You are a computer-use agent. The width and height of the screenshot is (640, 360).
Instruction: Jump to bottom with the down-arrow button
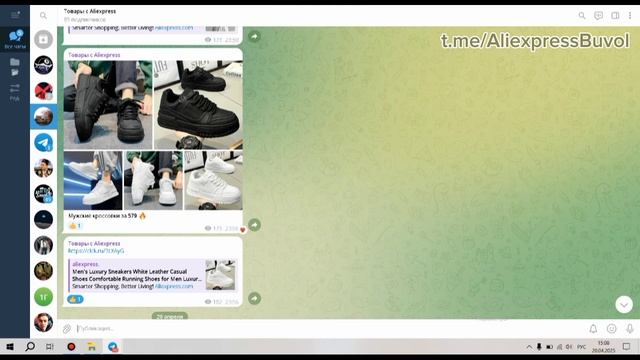click(624, 304)
